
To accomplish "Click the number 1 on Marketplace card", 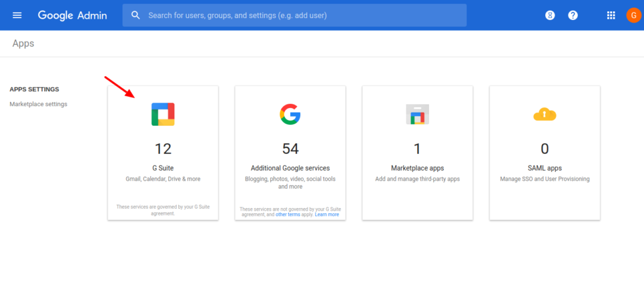I will (417, 148).
